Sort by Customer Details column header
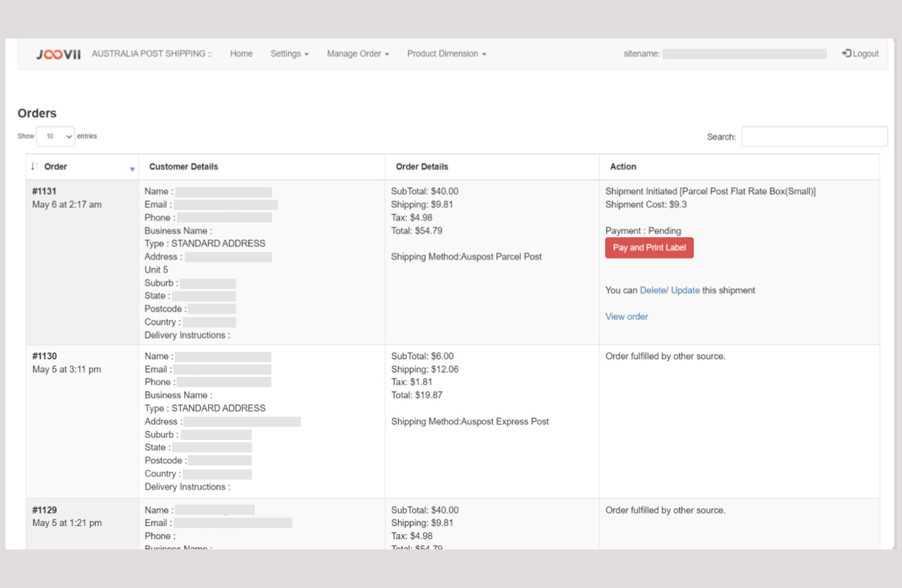 [183, 166]
